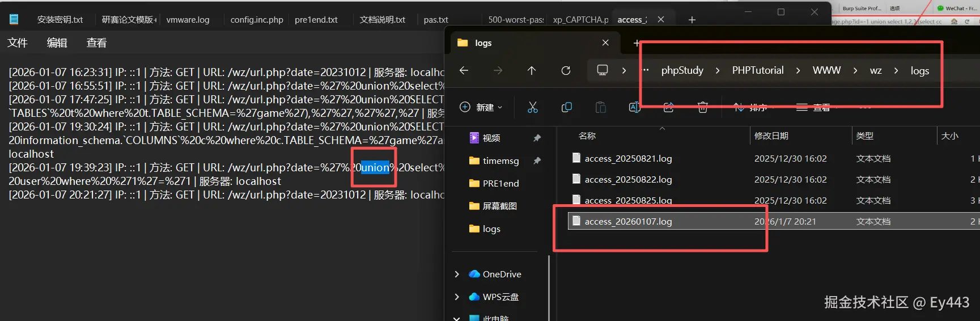The image size is (980, 321).
Task: Click logs in the address breadcrumb
Action: 919,70
